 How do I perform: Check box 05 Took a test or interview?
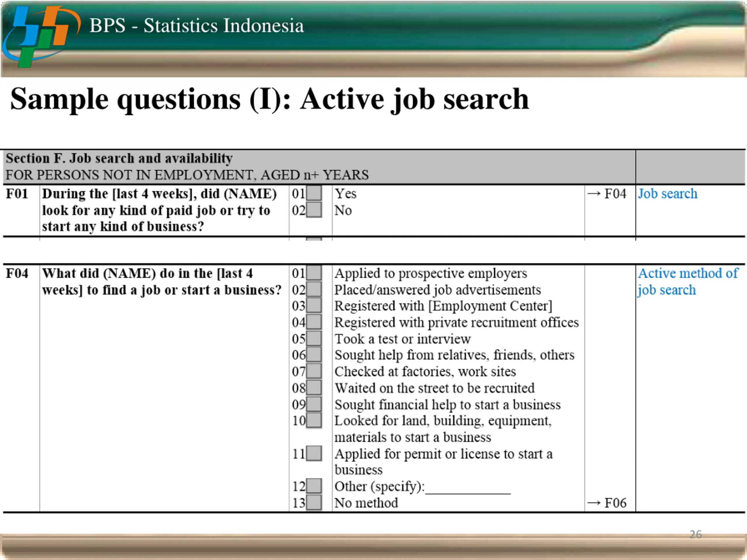tap(314, 339)
